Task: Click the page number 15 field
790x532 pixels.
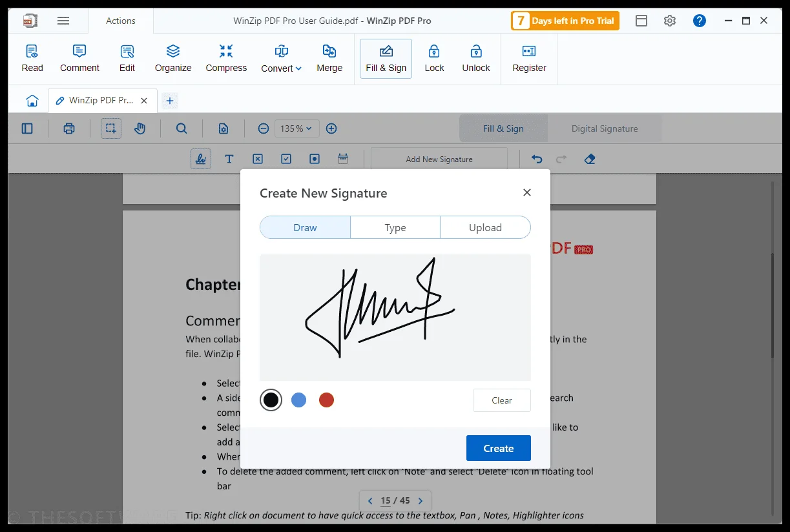Action: pos(386,500)
